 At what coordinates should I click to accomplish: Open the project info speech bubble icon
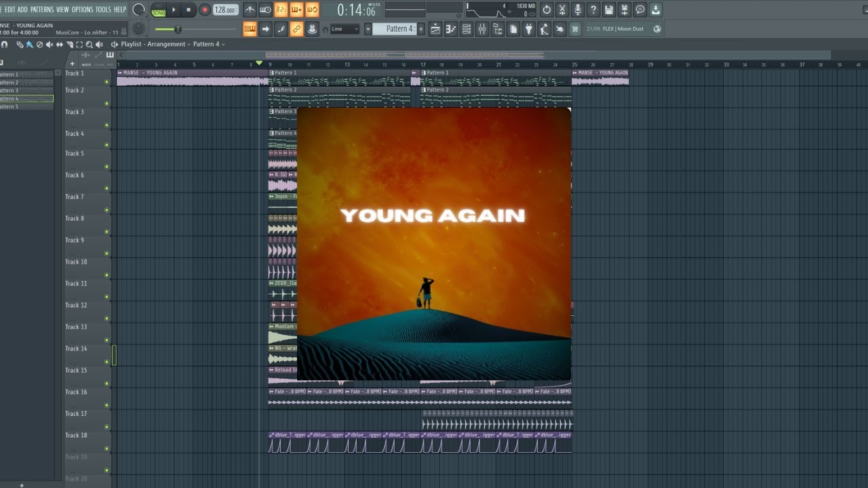point(640,9)
